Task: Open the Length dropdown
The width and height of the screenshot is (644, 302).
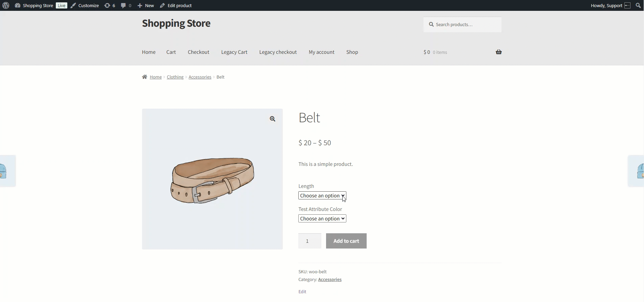Action: 322,196
